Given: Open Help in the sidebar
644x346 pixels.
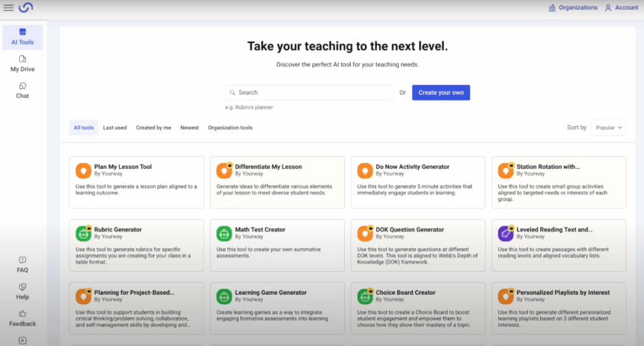Looking at the screenshot, I should click(x=23, y=291).
